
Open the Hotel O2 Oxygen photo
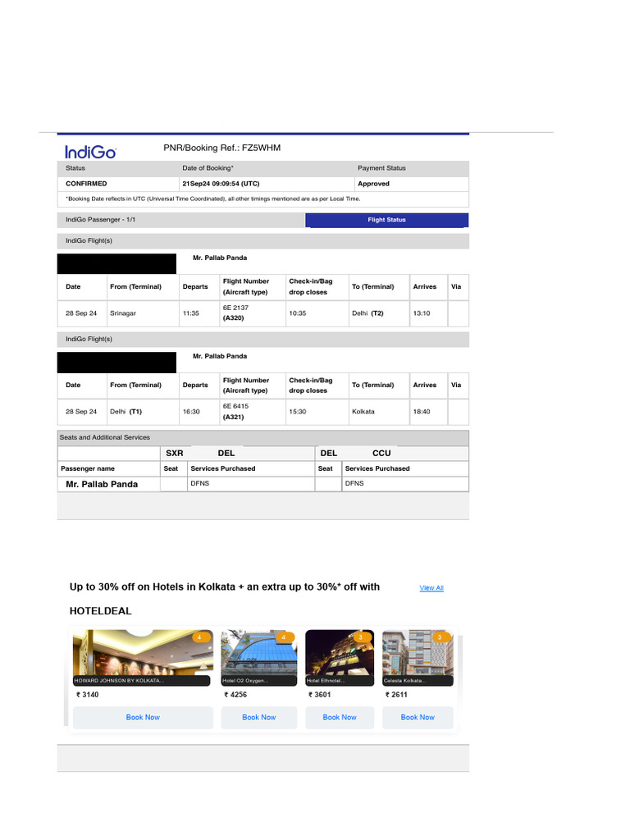click(258, 658)
